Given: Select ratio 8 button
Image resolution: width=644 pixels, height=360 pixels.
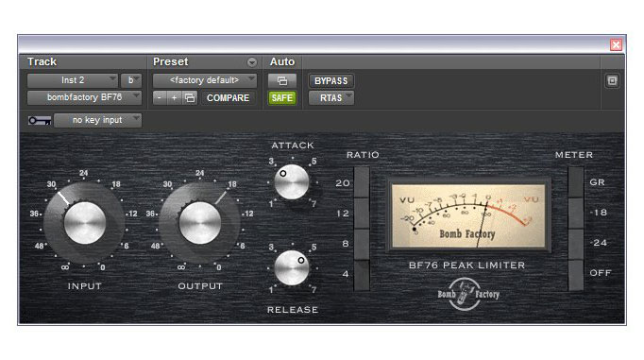Looking at the screenshot, I should point(362,244).
